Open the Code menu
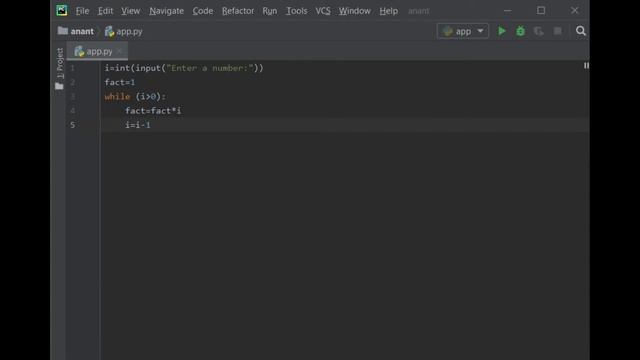Image resolution: width=640 pixels, height=360 pixels. point(202,11)
